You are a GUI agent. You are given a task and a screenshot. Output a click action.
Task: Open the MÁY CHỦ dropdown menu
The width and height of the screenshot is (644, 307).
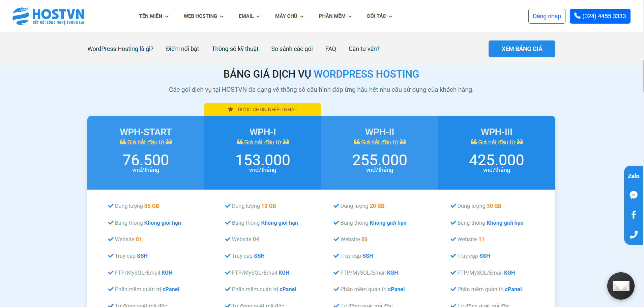click(289, 16)
